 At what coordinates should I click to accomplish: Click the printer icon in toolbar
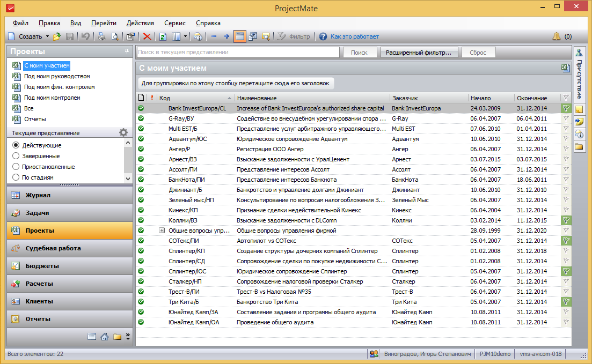tap(100, 36)
